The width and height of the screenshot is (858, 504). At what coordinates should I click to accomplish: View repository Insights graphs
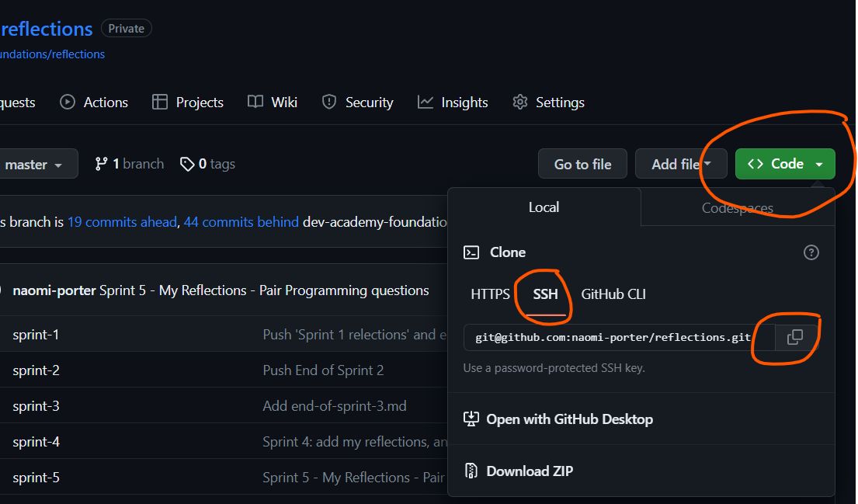453,102
